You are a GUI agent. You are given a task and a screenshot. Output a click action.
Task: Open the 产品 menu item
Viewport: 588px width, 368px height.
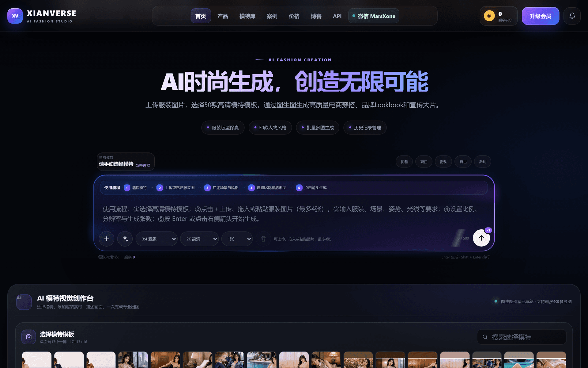coord(223,16)
